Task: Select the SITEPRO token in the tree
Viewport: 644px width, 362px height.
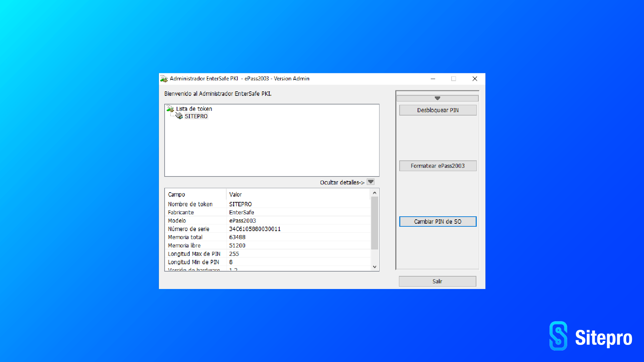Action: [196, 116]
